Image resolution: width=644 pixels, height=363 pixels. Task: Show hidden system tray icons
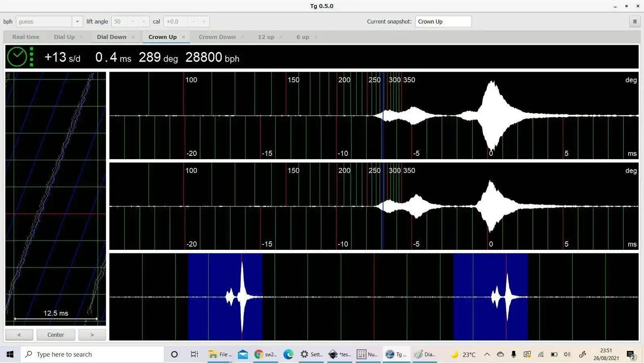(487, 355)
